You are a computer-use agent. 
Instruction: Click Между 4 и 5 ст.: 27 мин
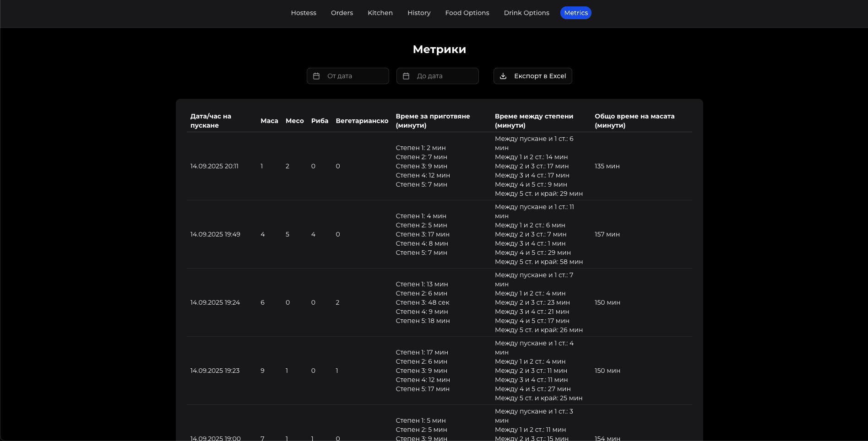click(x=533, y=389)
